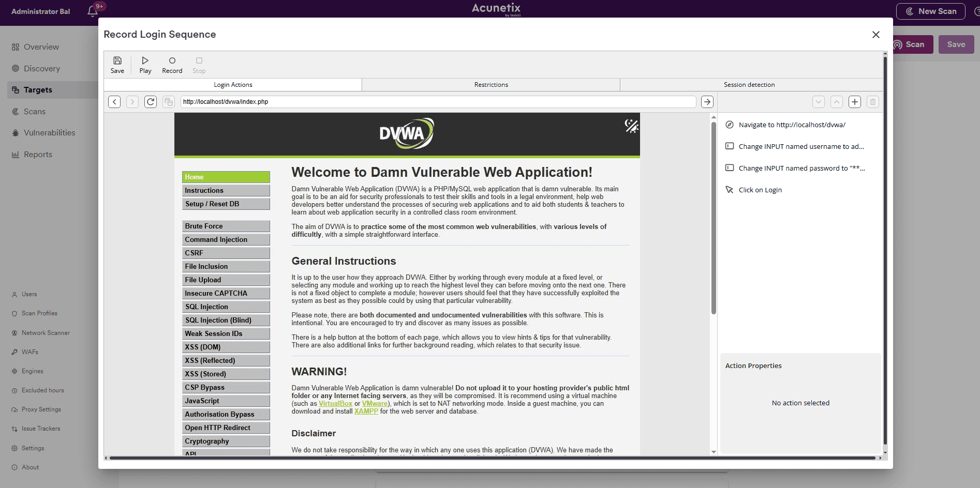Open DVWA Weak Session IDs page

pyautogui.click(x=226, y=333)
